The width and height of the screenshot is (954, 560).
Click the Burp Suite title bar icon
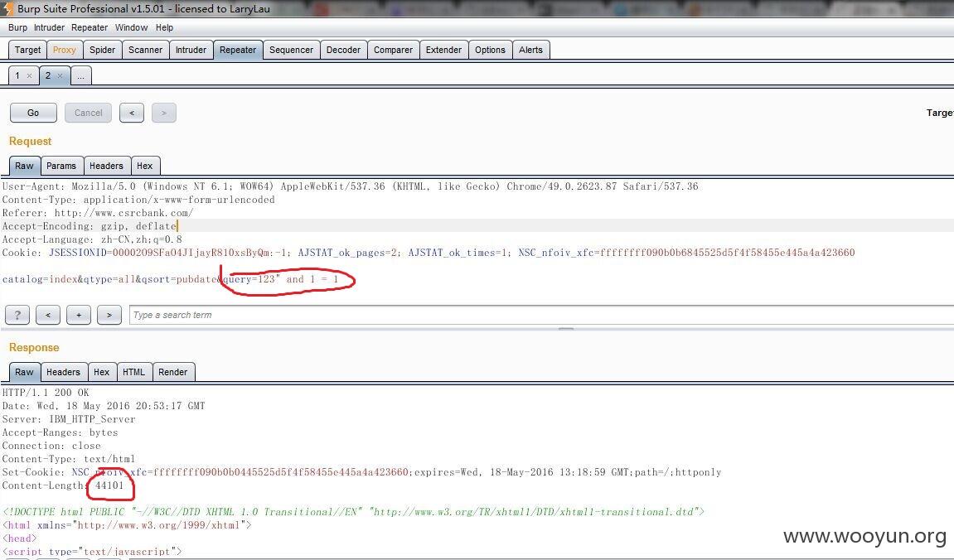tap(7, 8)
